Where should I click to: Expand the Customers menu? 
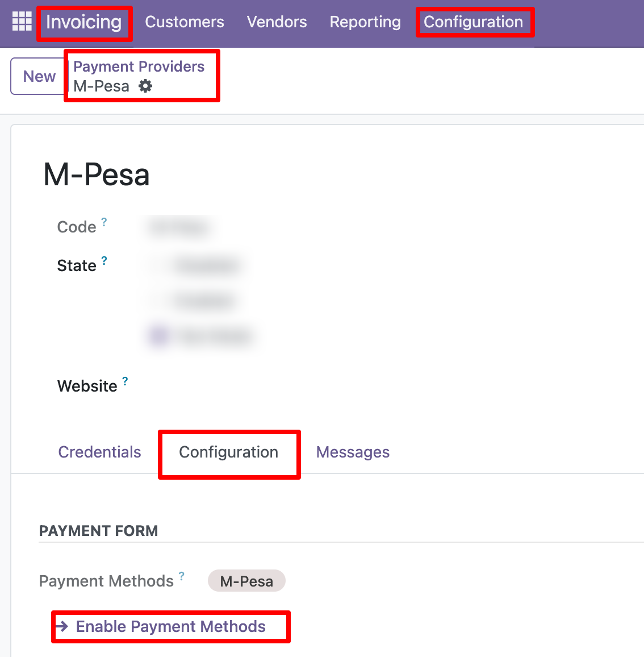(x=185, y=22)
